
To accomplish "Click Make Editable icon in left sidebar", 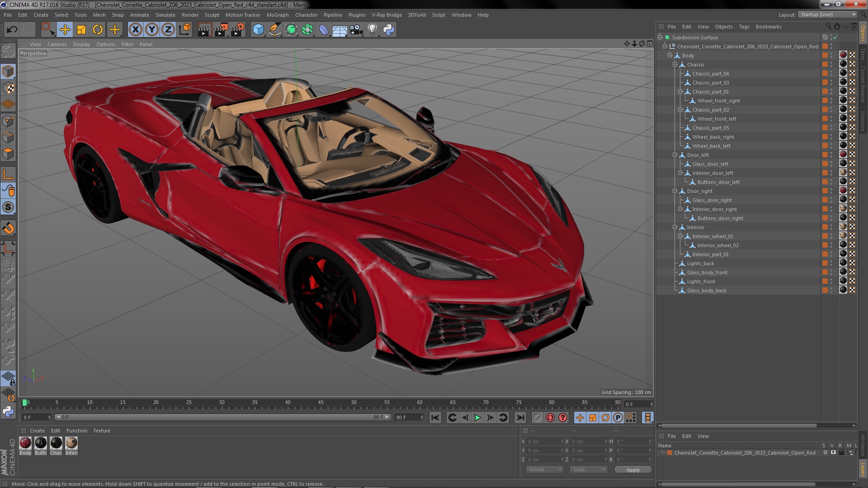I will click(x=8, y=51).
